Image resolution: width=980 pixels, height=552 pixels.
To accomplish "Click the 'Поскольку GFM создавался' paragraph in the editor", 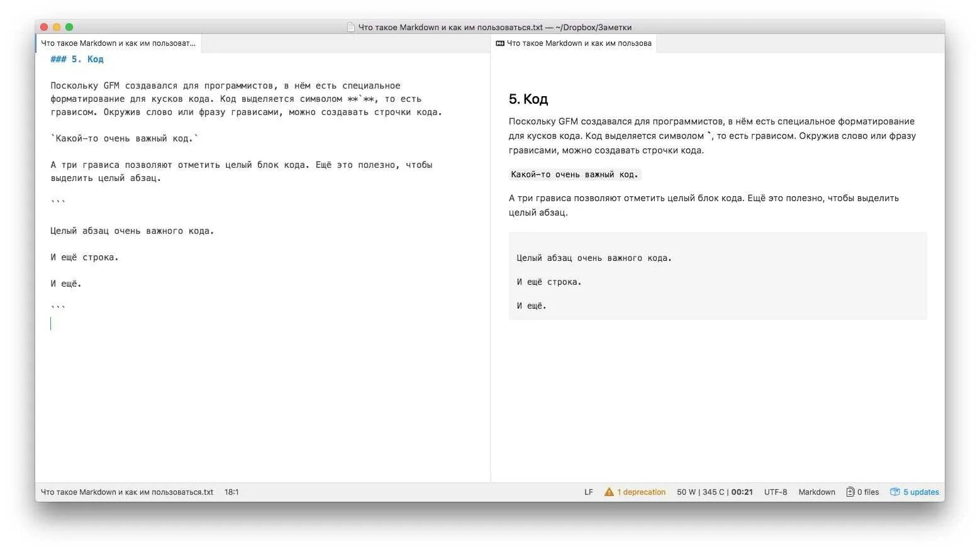I will (247, 99).
